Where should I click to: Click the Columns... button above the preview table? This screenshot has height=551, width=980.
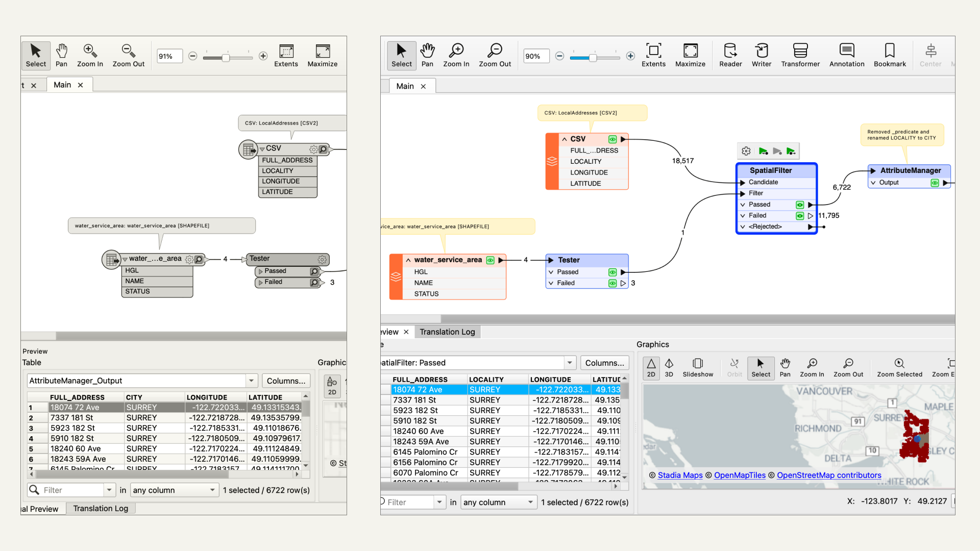click(604, 363)
